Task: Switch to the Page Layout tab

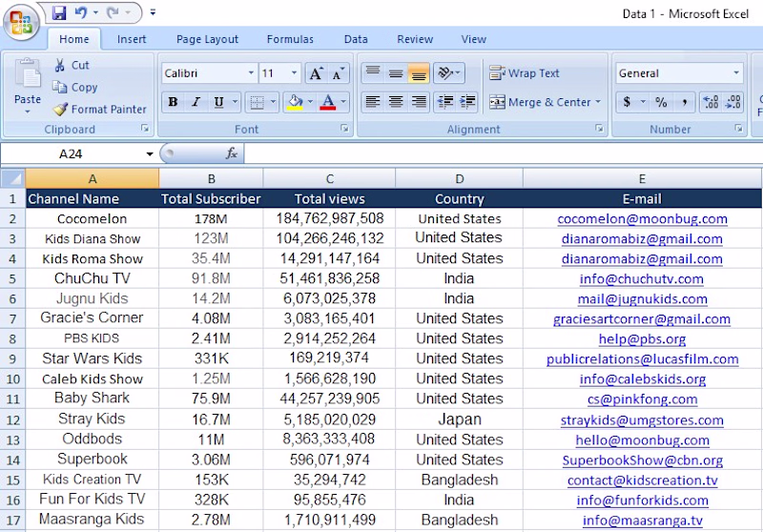Action: click(207, 39)
